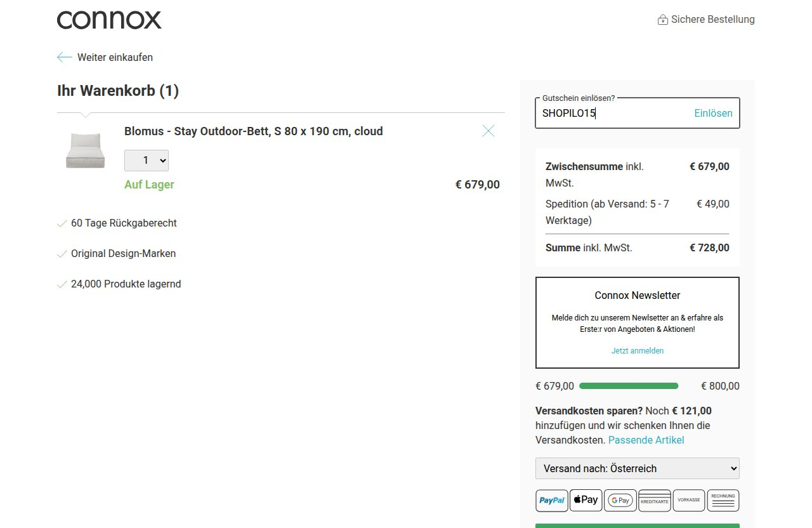This screenshot has height=528, width=812.
Task: Click Jetzt anmelden for the newsletter
Action: pos(638,350)
